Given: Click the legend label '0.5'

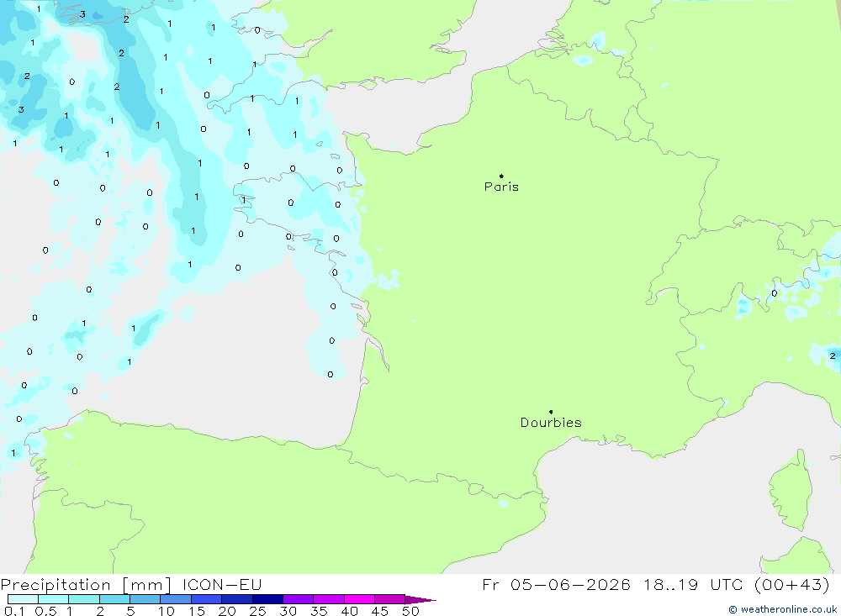Looking at the screenshot, I should (45, 611).
